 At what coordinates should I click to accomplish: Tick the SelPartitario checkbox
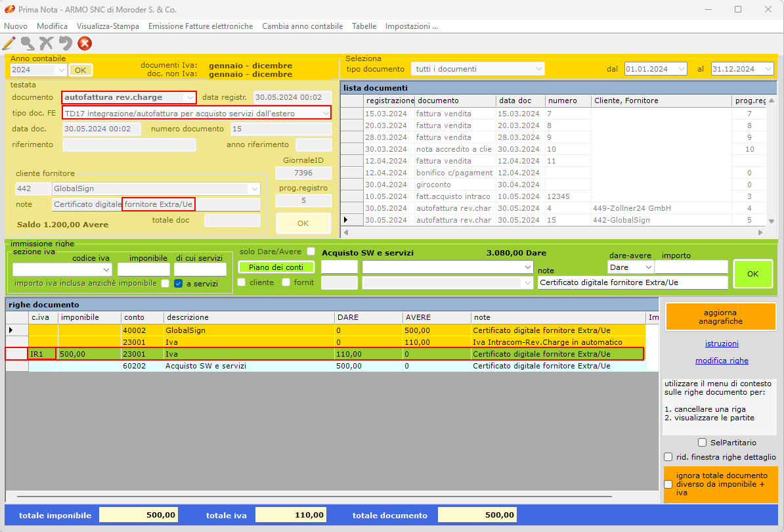click(x=702, y=443)
